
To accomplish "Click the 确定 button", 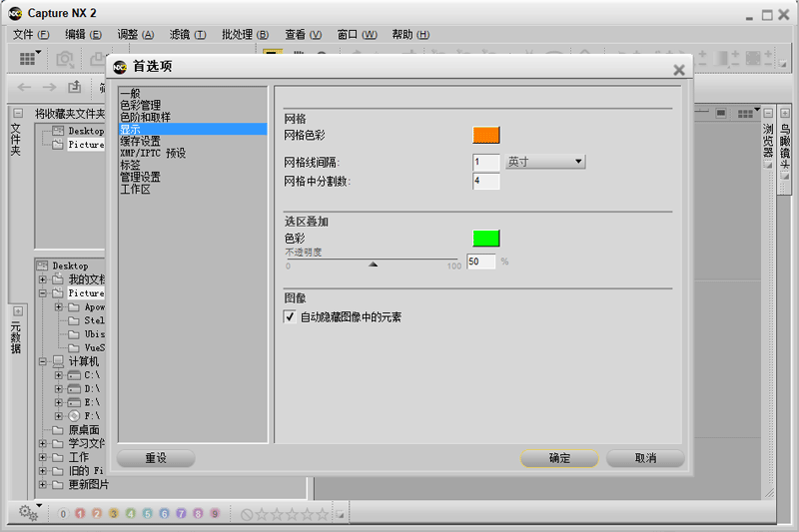I will pos(559,458).
